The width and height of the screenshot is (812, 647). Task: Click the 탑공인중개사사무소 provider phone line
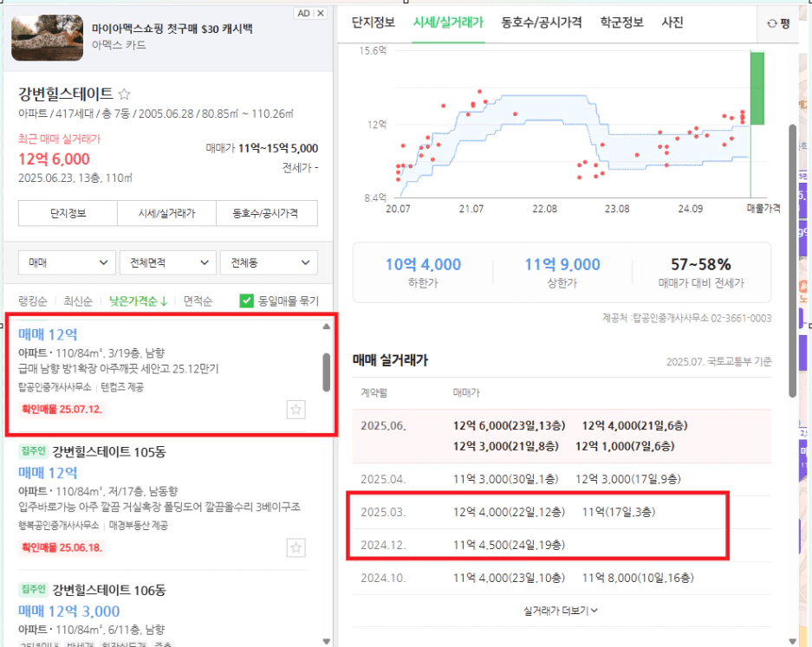[686, 319]
